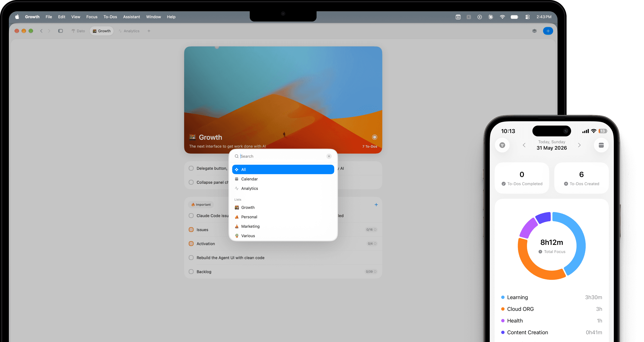
Task: Switch to the Growth tab
Action: click(102, 31)
